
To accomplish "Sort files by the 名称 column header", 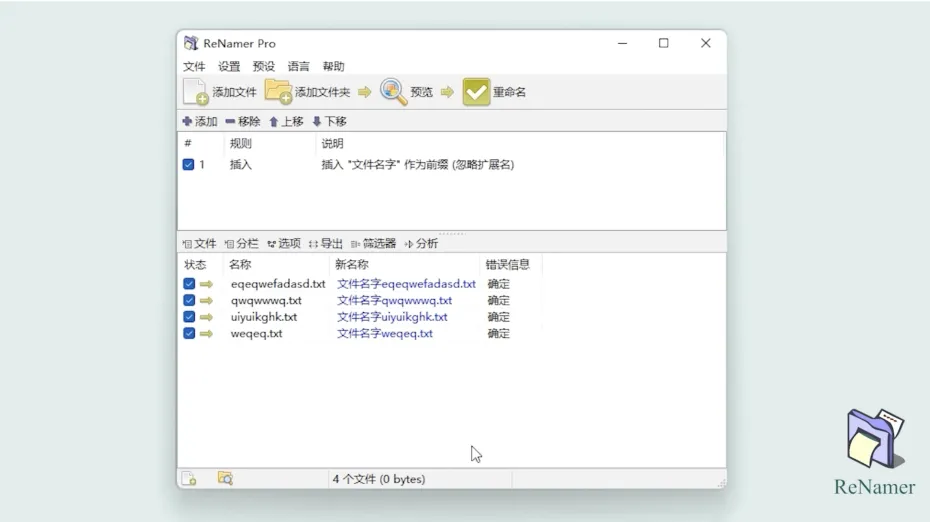I will click(240, 265).
